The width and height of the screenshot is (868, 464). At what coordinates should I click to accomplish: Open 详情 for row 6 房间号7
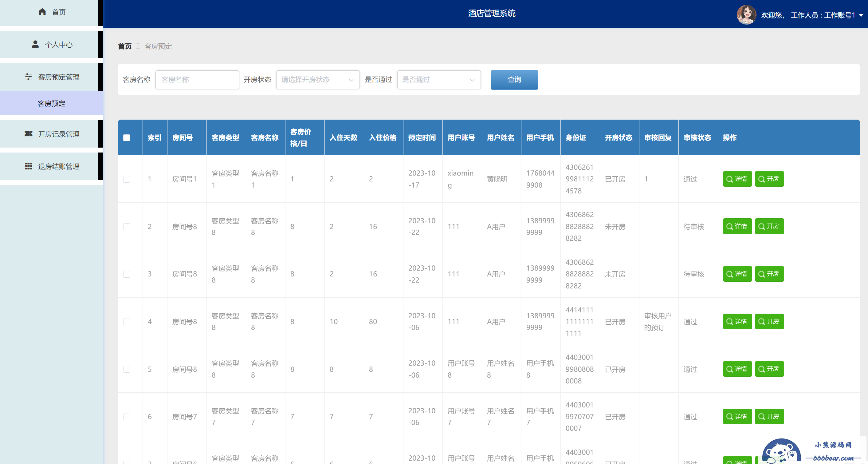tap(737, 416)
